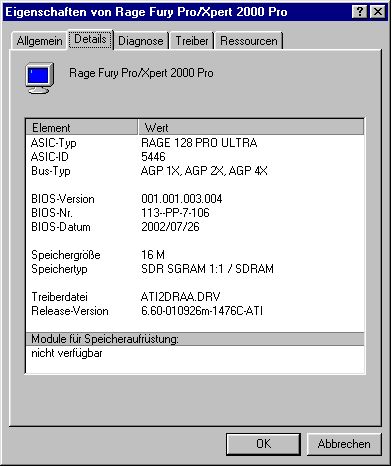This screenshot has width=392, height=466.
Task: Click the Wert column header
Action: tap(251, 127)
